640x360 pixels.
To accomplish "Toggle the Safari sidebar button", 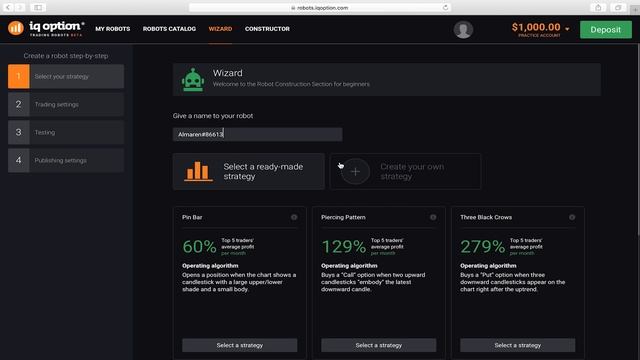I will [38, 7].
